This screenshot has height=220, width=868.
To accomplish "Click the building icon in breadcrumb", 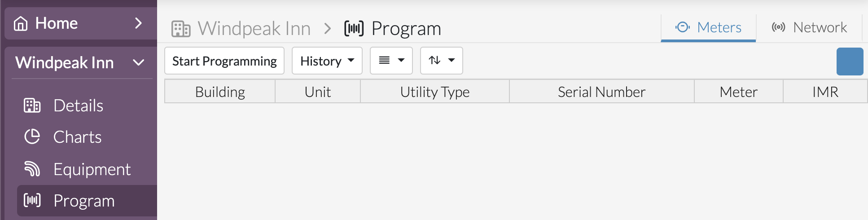I will pos(181,29).
